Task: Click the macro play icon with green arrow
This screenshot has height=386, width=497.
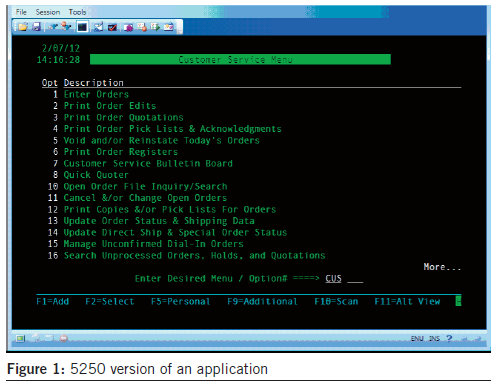Action: coord(155,27)
